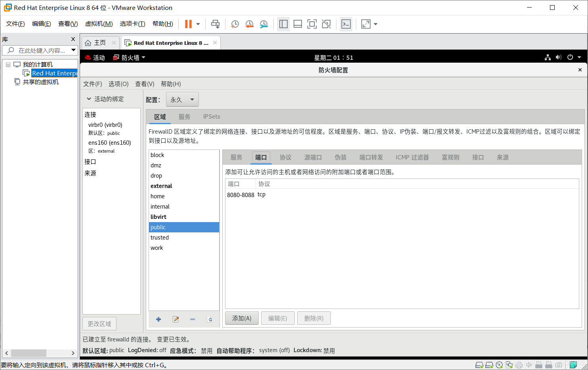Select 共享的虚拟机 in library tree
Screen dimensions: 588x370
[41, 82]
